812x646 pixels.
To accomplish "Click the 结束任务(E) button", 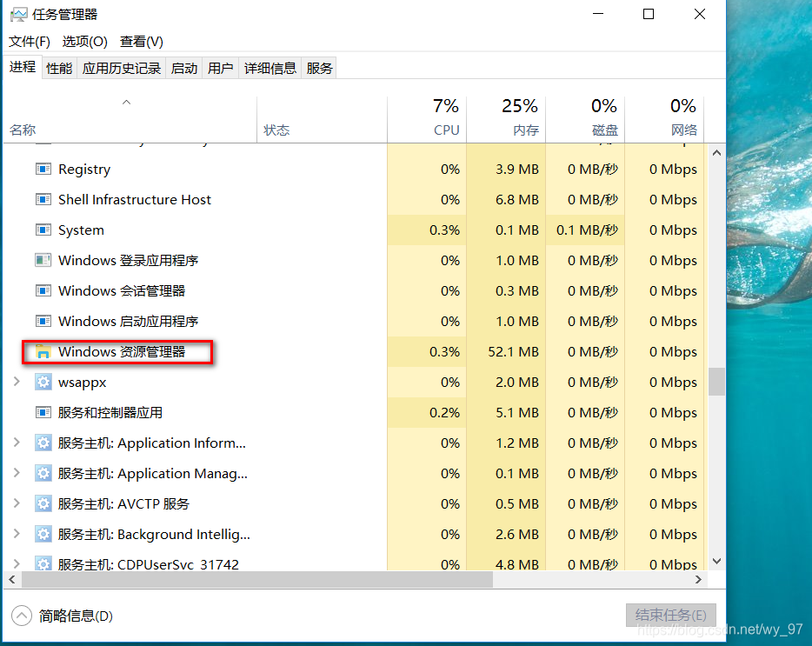I will click(x=670, y=616).
